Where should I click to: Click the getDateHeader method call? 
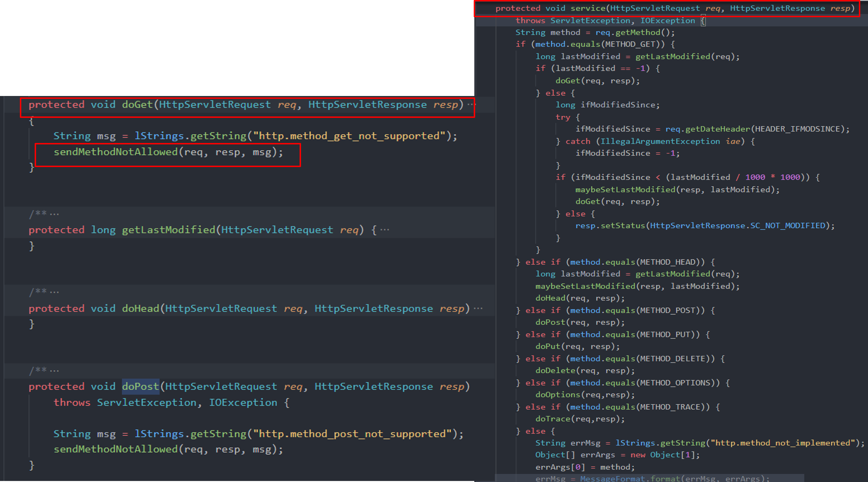[x=718, y=129]
